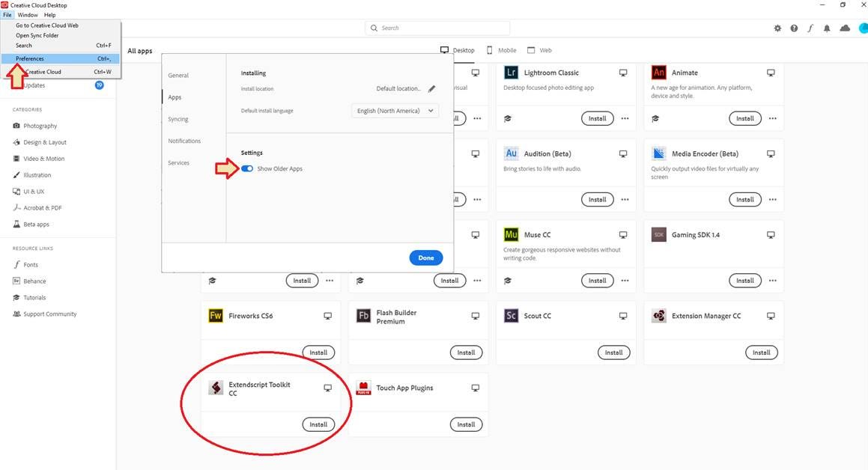Click the cloud activity icon in the header
The height and width of the screenshot is (470, 868).
coord(845,28)
